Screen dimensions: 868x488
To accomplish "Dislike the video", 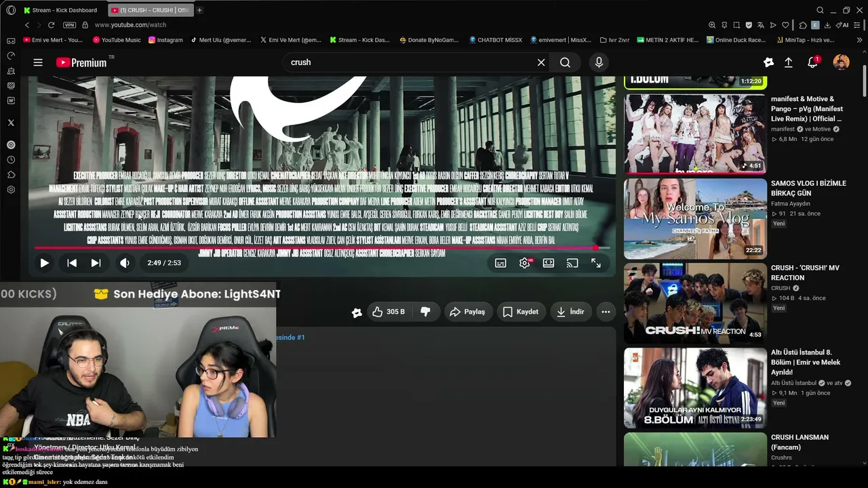I will click(x=425, y=312).
